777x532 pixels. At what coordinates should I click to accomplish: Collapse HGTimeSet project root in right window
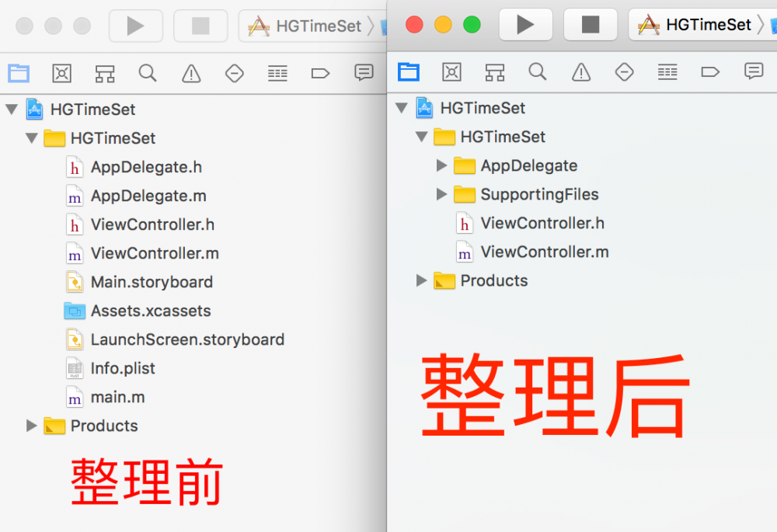pyautogui.click(x=402, y=107)
